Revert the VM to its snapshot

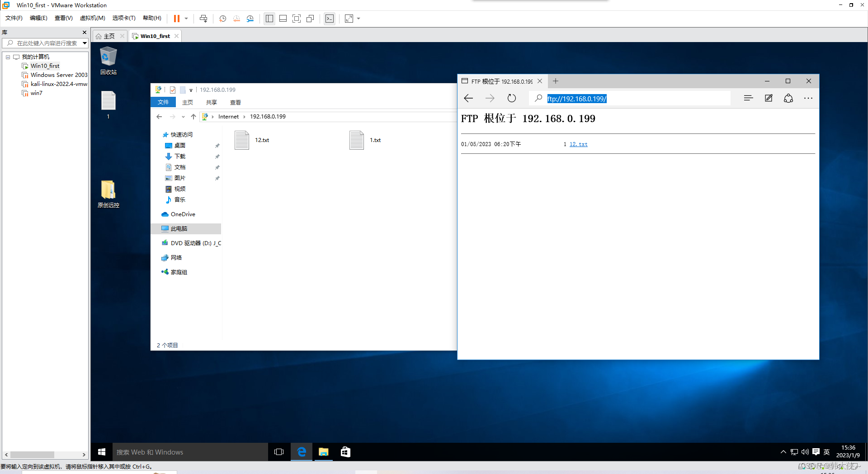tap(236, 19)
